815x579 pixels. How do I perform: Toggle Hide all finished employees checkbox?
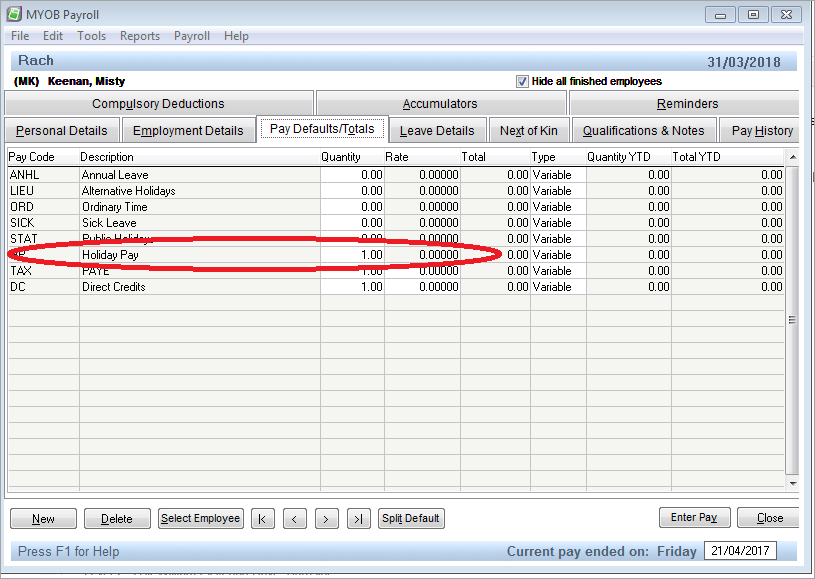click(x=522, y=82)
